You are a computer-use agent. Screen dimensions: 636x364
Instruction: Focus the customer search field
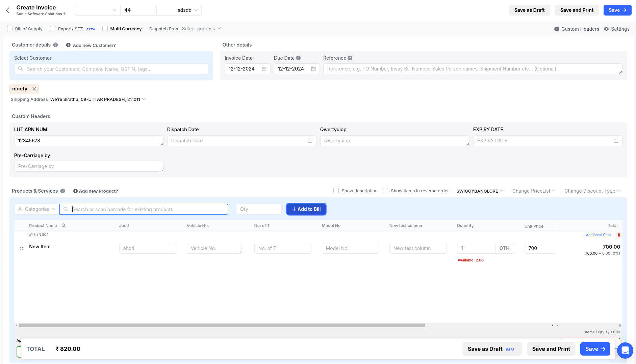[111, 69]
